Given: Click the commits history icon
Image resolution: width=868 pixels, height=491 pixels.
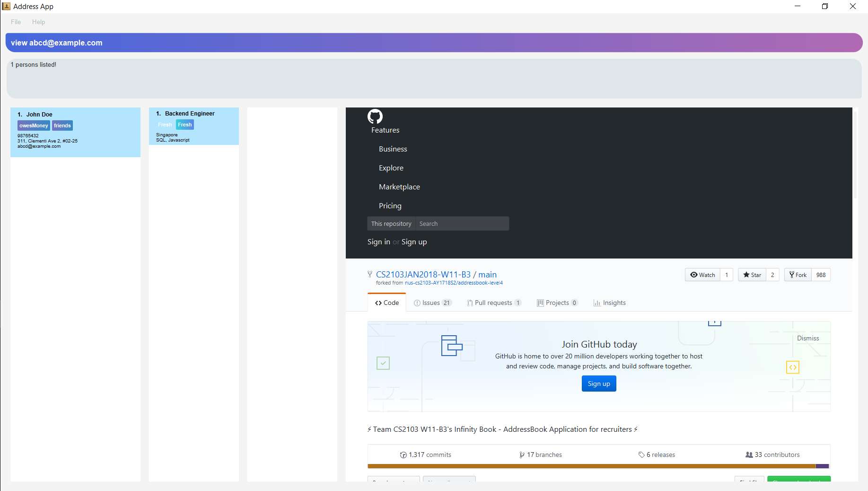Looking at the screenshot, I should tap(403, 455).
